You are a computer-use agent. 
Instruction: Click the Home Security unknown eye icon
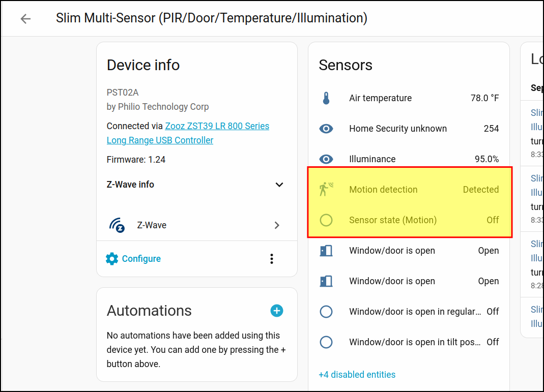coord(326,129)
